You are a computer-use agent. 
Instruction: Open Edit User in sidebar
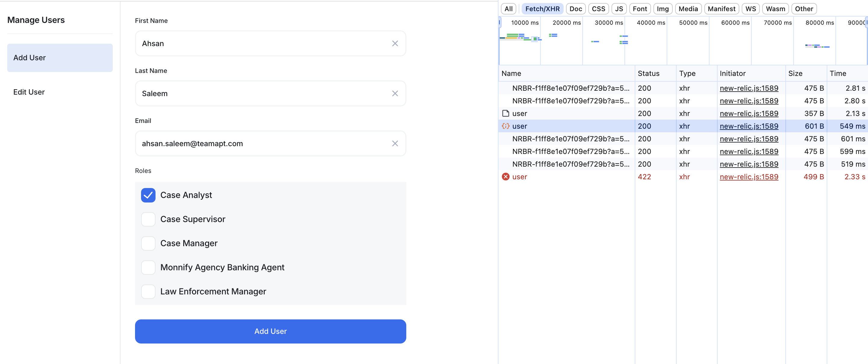(x=29, y=92)
